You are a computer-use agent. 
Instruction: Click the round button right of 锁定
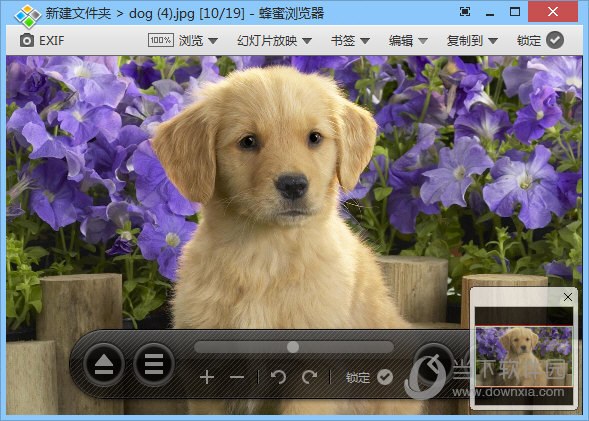pos(433,364)
